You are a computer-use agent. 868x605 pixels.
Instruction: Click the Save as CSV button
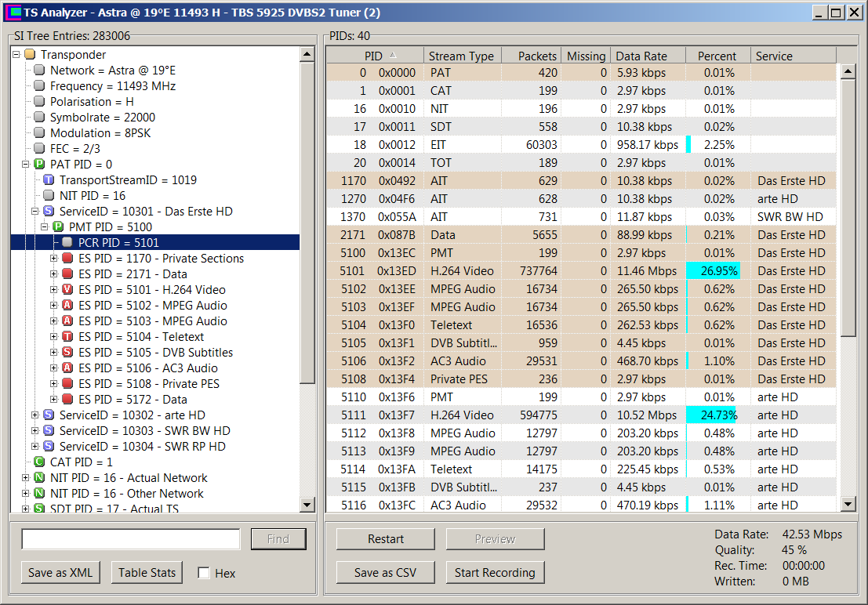tap(385, 573)
